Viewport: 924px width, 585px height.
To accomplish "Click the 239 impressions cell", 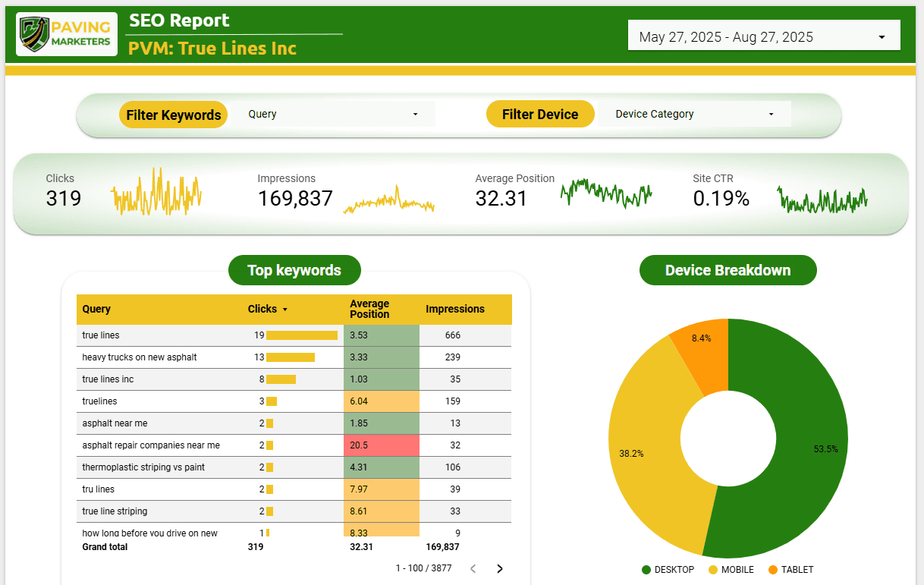I will tap(453, 357).
